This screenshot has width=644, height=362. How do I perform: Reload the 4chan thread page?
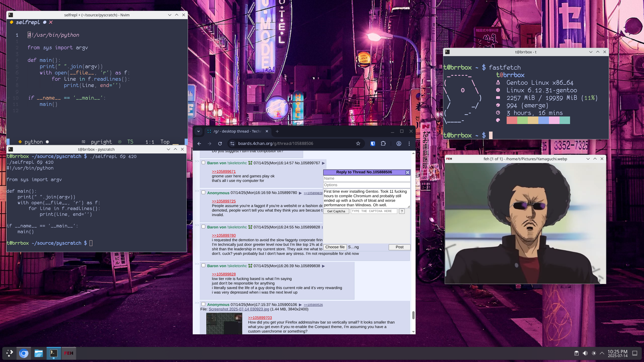[x=220, y=143]
